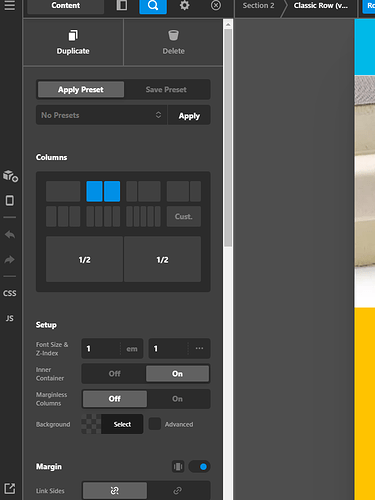Click the magnifier search icon

(153, 6)
